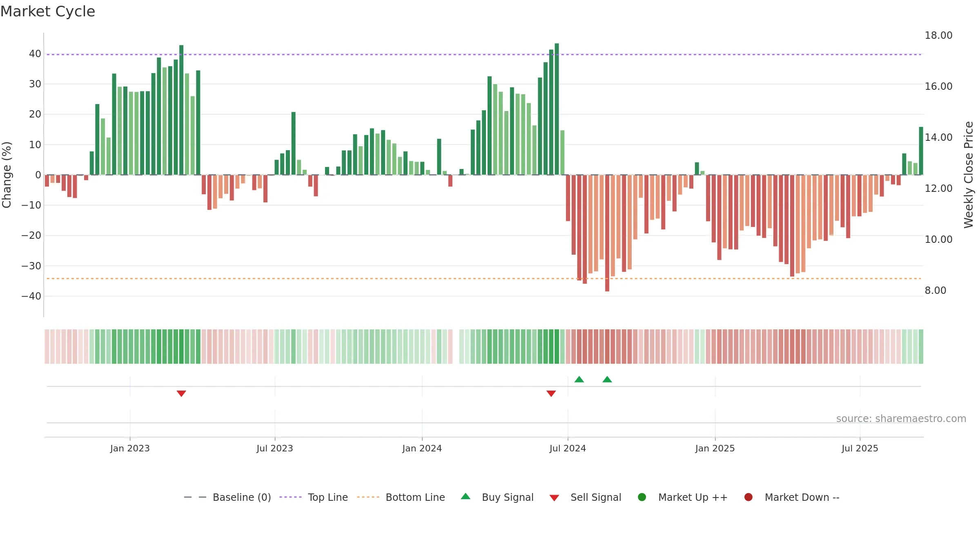The height and width of the screenshot is (551, 980).
Task: Select the second buy signal marker after Jul 2024
Action: click(607, 379)
